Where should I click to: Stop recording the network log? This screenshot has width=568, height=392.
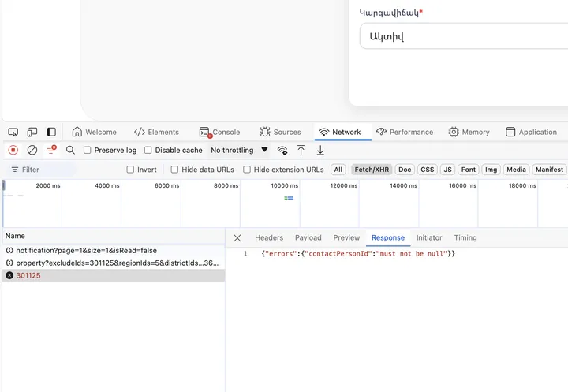coord(13,150)
